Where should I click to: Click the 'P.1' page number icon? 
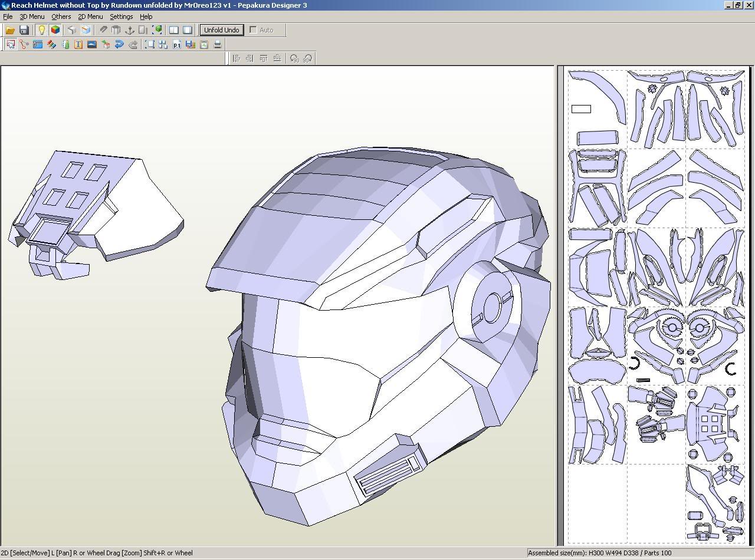(177, 44)
